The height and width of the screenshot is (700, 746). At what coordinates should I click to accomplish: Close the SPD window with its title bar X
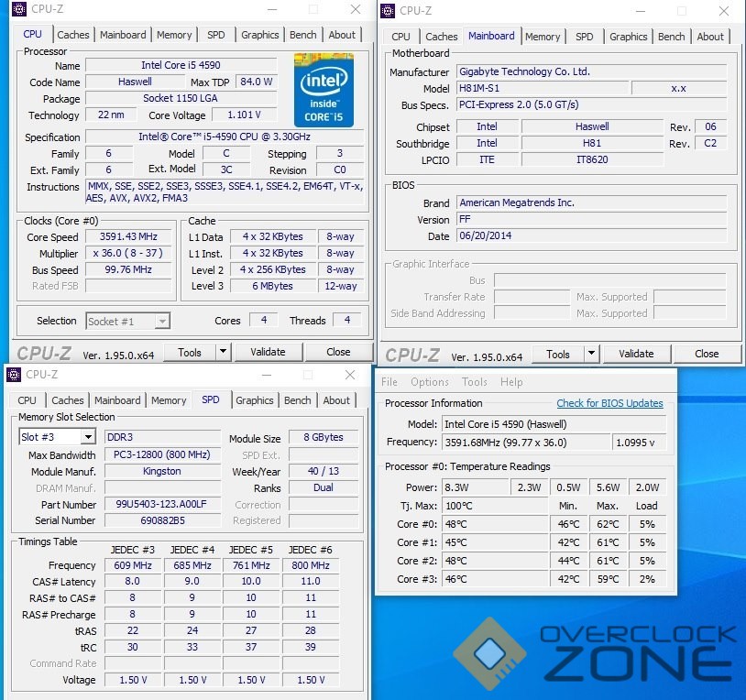coord(350,375)
